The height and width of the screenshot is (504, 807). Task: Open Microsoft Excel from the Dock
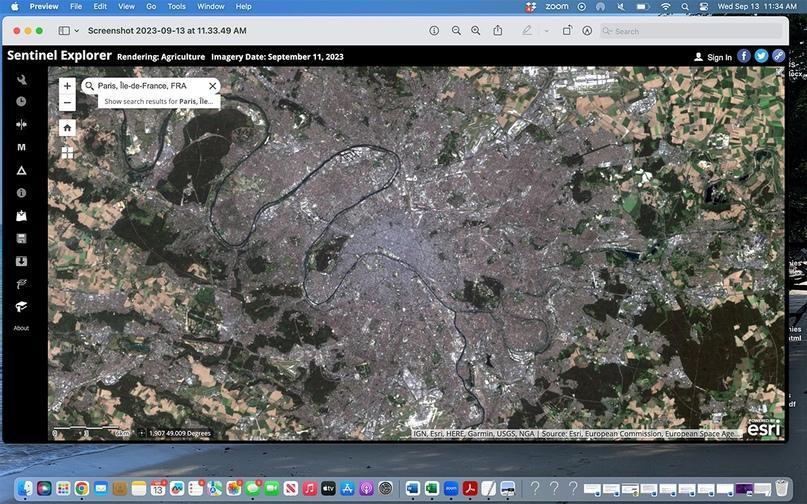tap(431, 488)
